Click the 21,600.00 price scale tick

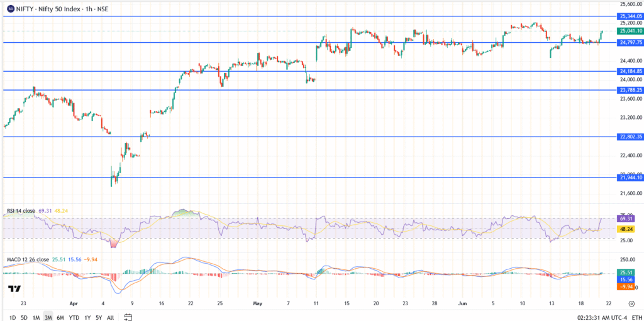tap(630, 193)
